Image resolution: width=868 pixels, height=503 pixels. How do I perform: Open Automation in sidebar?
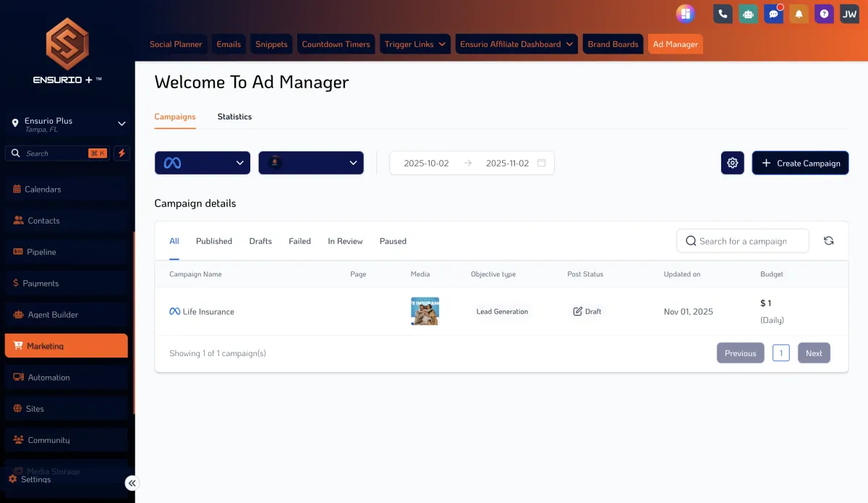(67, 377)
